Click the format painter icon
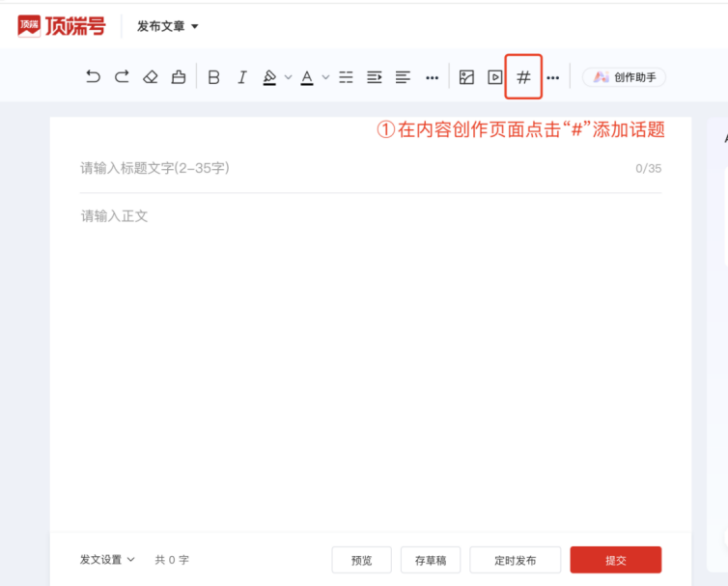This screenshot has height=586, width=728. tap(179, 77)
